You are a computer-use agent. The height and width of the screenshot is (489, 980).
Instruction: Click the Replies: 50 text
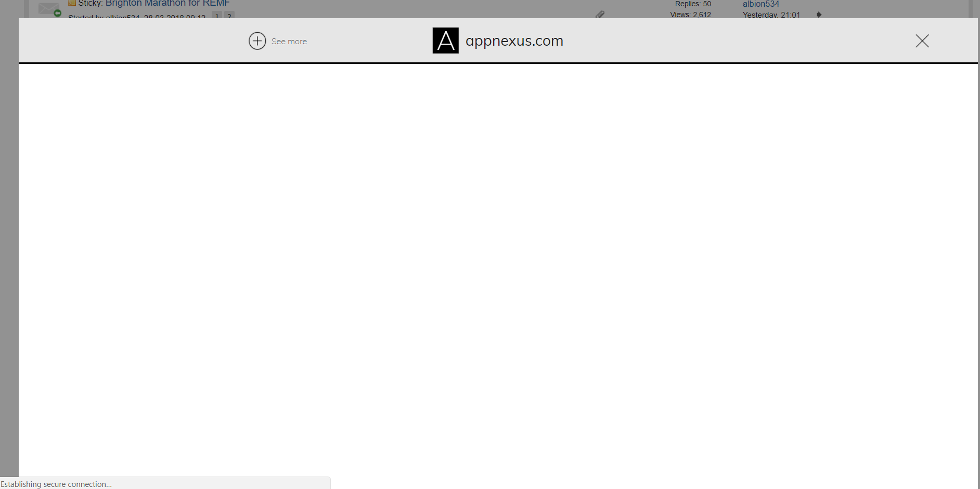tap(693, 4)
